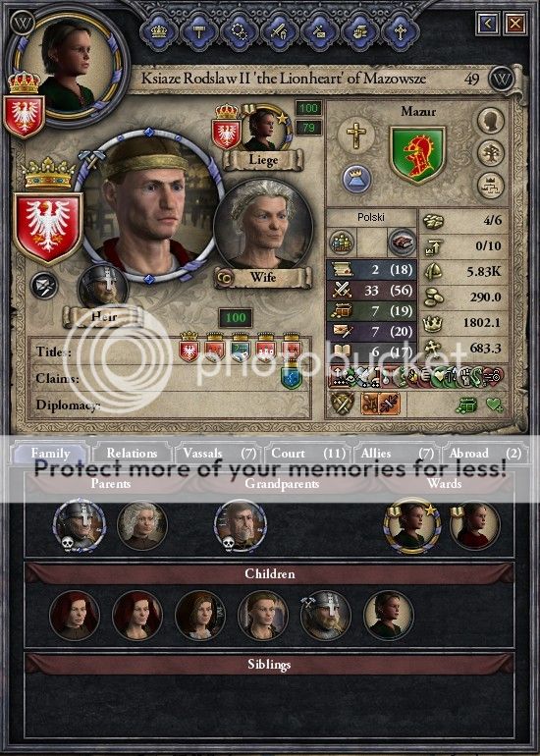
Task: Go back using the left arrow button
Action: (x=487, y=23)
